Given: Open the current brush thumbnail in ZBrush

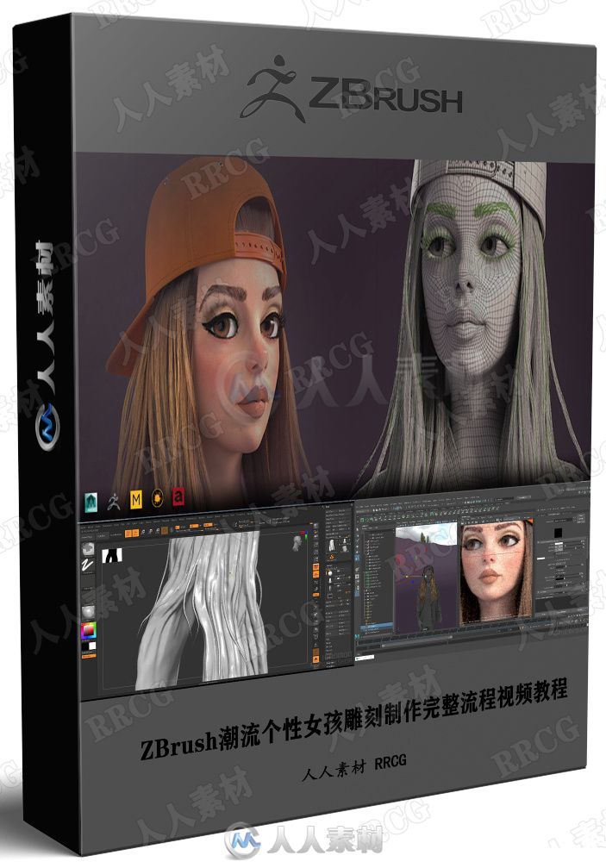Looking at the screenshot, I should 88,550.
